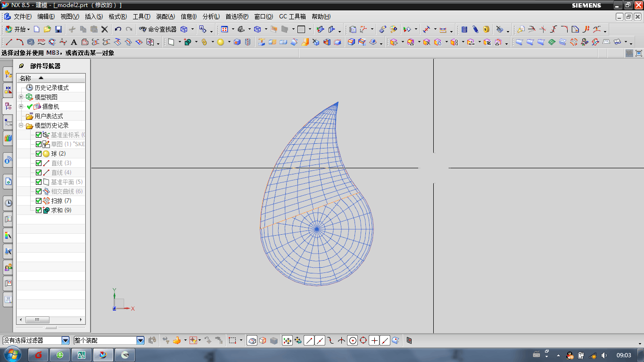Click the yellow gear toolbox icon

point(486,29)
